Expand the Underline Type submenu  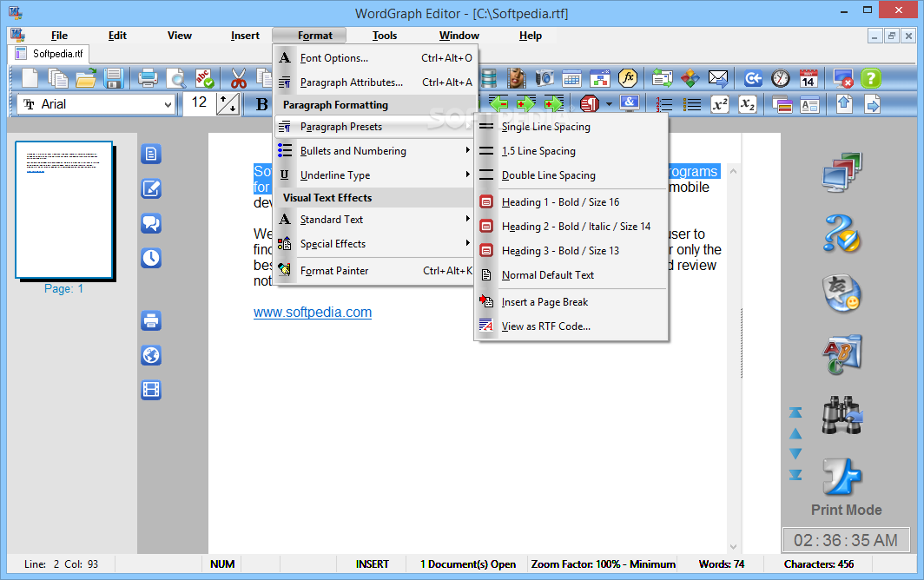point(375,175)
